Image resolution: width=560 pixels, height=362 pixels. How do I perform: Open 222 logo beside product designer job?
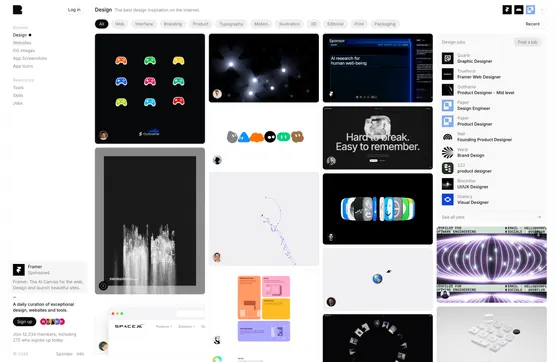pos(448,168)
